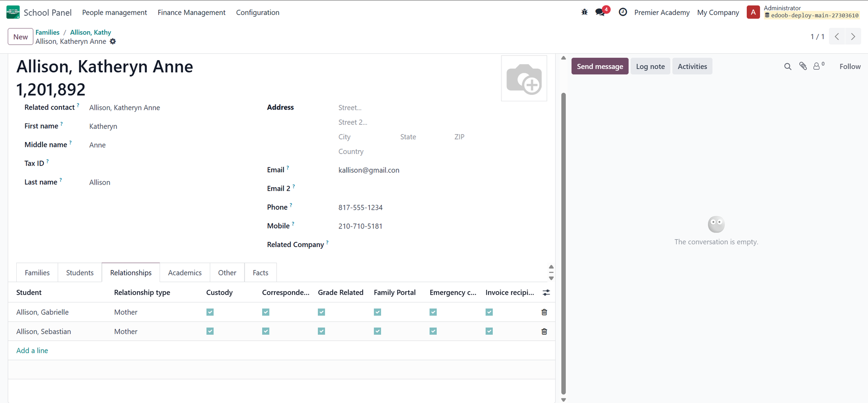Toggle Custody checkbox for Allison, Gabrielle
Viewport: 868px width, 403px height.
tap(210, 312)
